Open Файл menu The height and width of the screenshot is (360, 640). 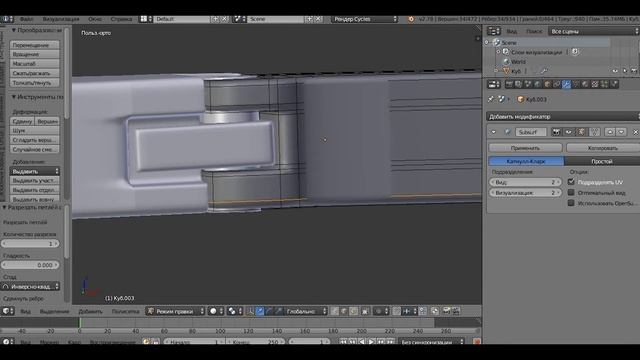click(x=27, y=19)
